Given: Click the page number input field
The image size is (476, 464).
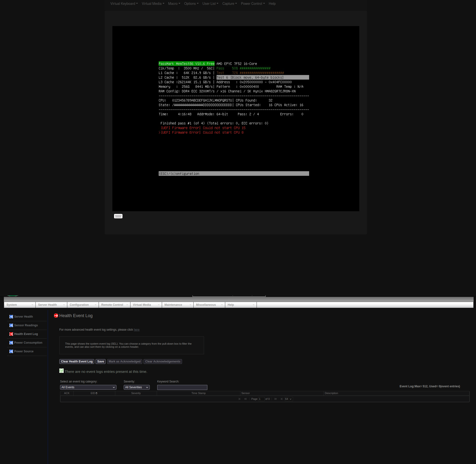Looking at the screenshot, I should point(261,399).
